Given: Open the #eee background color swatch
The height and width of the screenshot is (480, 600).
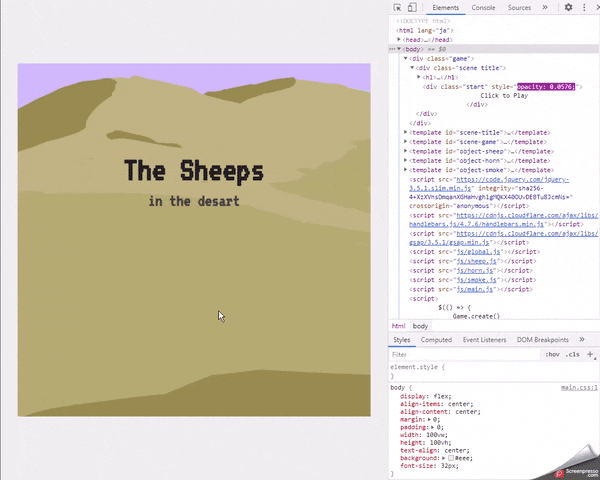Looking at the screenshot, I should click(451, 458).
